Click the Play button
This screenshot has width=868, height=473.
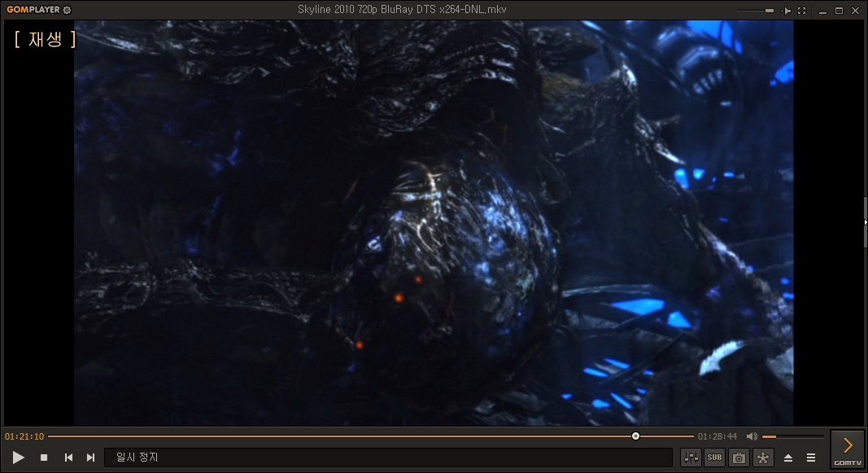pyautogui.click(x=18, y=458)
